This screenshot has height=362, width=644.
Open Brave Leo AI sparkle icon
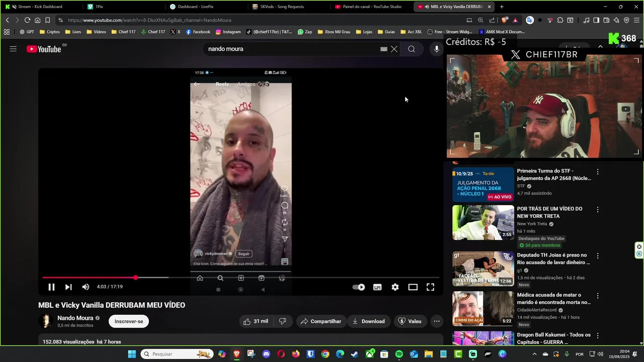tap(616, 20)
